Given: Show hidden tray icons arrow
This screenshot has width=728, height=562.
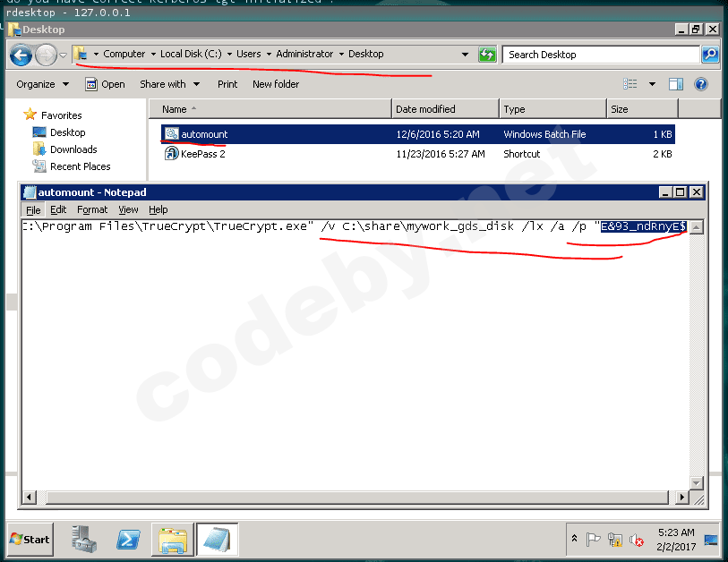Looking at the screenshot, I should (574, 539).
